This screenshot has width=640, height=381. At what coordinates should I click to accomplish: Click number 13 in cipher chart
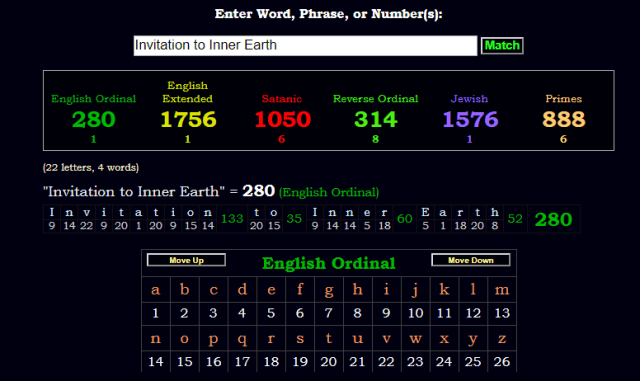point(502,313)
